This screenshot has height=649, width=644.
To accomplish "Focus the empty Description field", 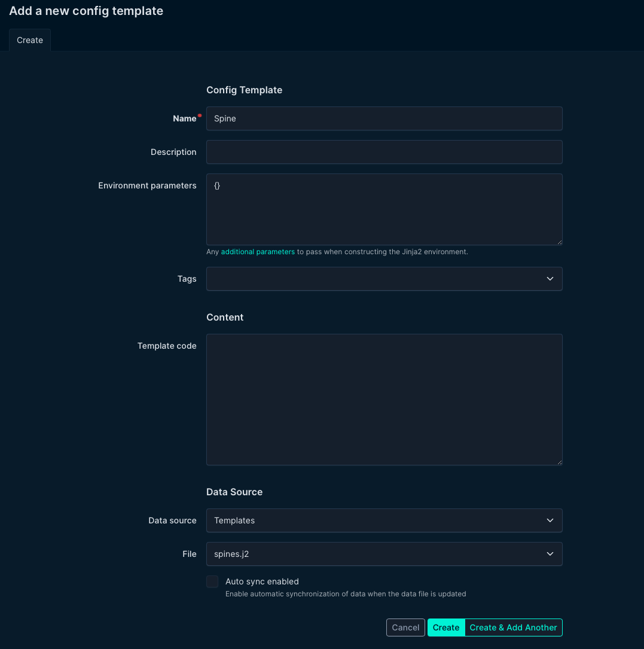I will (x=384, y=152).
